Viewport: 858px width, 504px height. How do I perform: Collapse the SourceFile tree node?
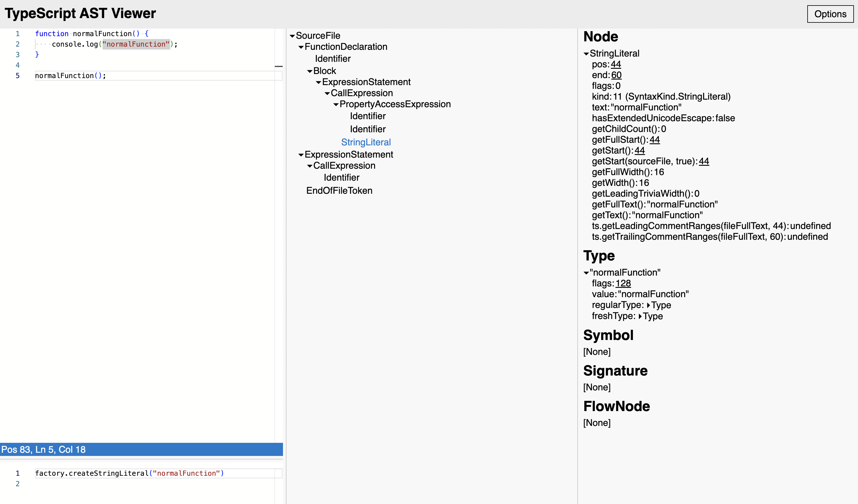coord(292,36)
